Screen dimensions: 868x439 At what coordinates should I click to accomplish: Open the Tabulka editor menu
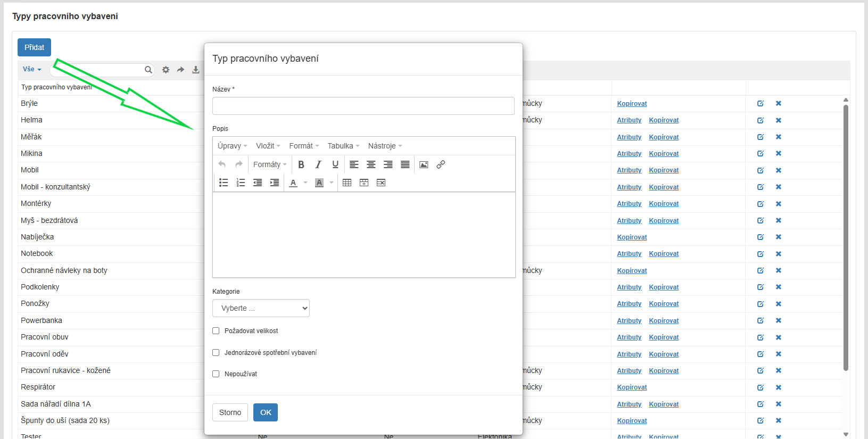[343, 146]
